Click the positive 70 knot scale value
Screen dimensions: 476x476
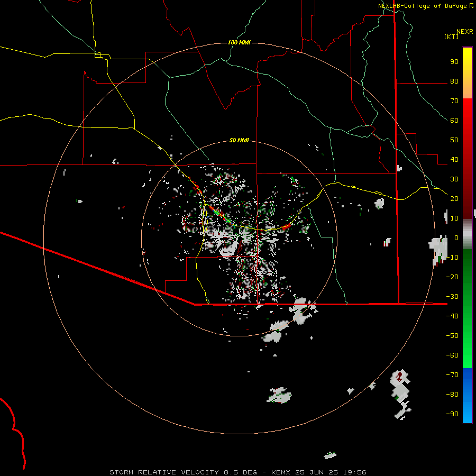pos(454,101)
